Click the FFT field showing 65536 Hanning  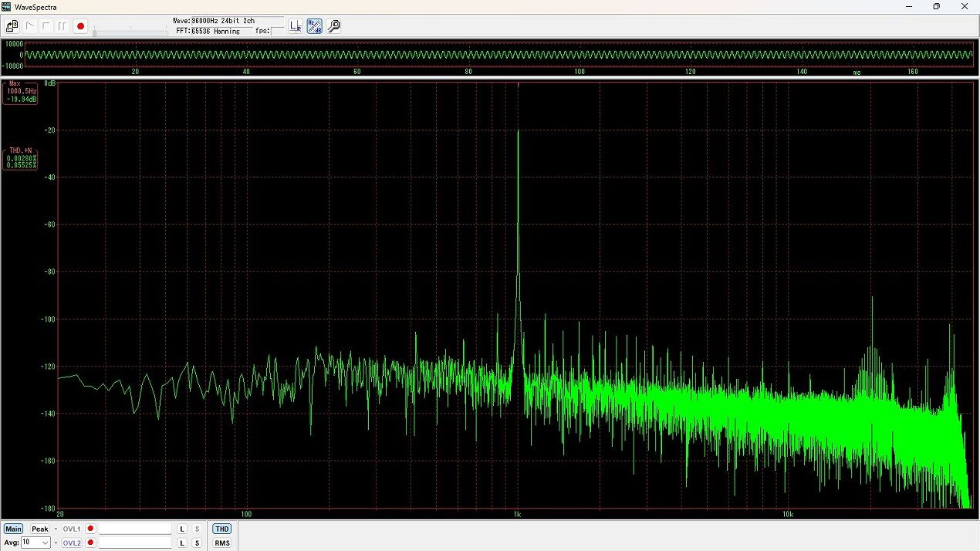click(x=221, y=31)
